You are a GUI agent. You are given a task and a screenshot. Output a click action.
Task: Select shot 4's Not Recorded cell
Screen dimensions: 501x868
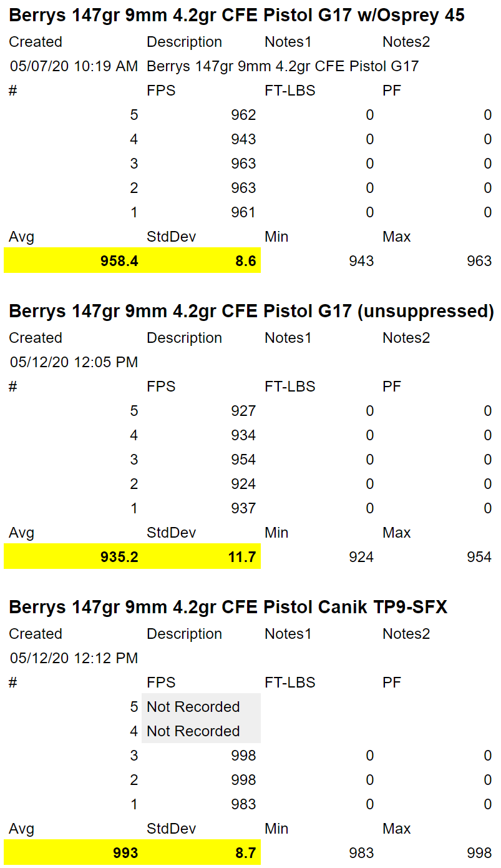click(193, 731)
